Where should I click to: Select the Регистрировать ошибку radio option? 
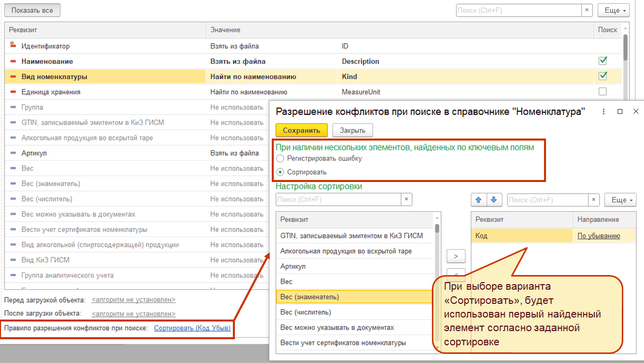pos(280,158)
